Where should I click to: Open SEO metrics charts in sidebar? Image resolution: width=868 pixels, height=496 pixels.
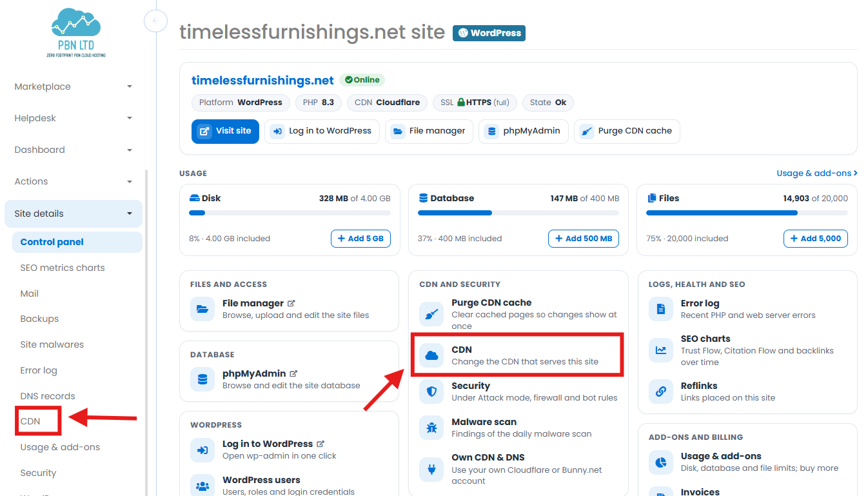tap(63, 268)
